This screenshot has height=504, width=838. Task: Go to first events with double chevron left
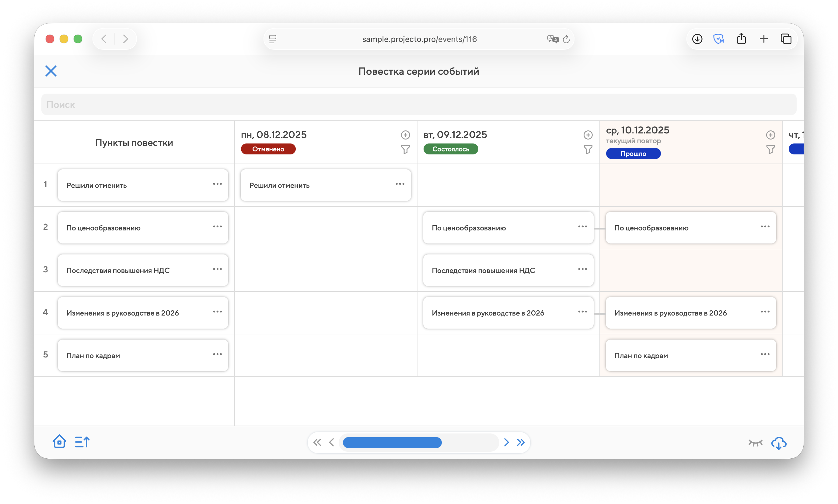pos(317,442)
